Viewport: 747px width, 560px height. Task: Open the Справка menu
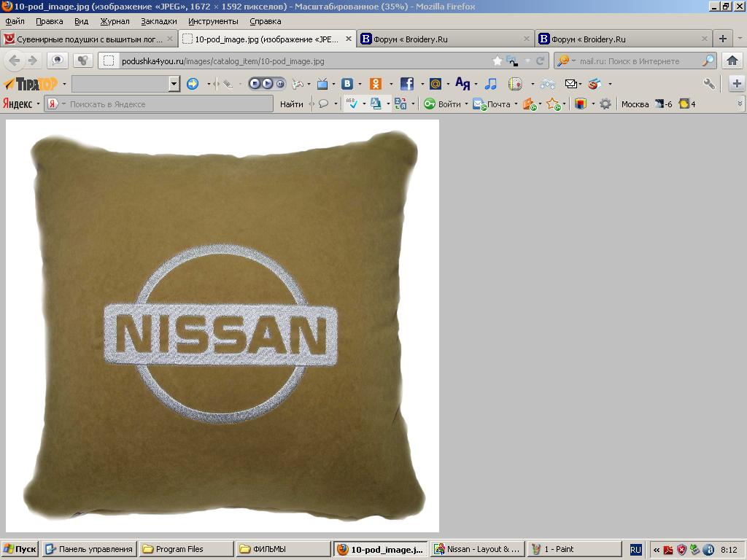(x=266, y=21)
